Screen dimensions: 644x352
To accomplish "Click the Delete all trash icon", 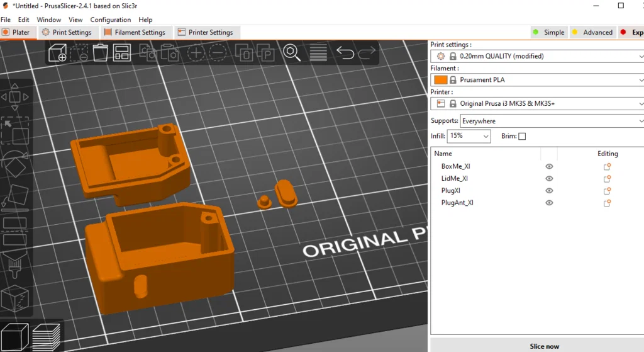I will point(100,52).
